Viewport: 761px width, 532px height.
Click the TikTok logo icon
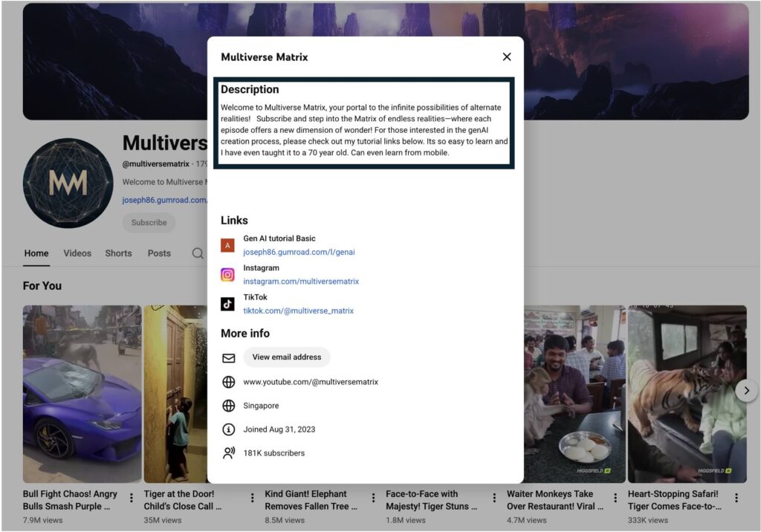(228, 304)
